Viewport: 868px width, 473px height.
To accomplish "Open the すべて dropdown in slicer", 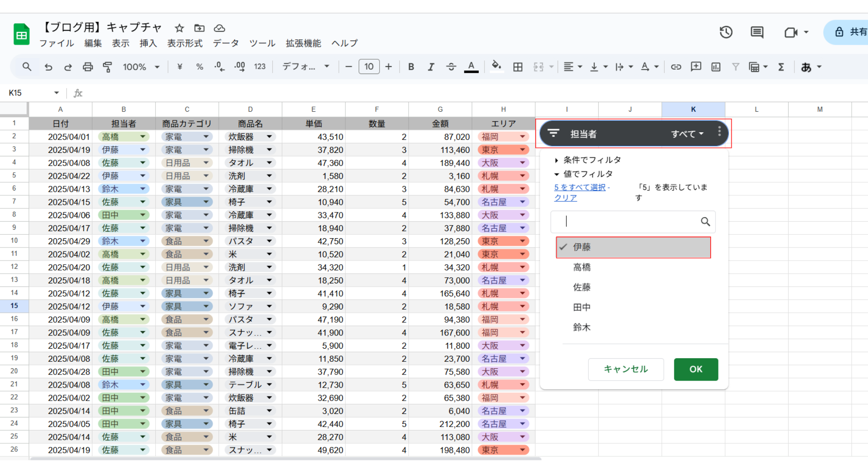I will (687, 134).
